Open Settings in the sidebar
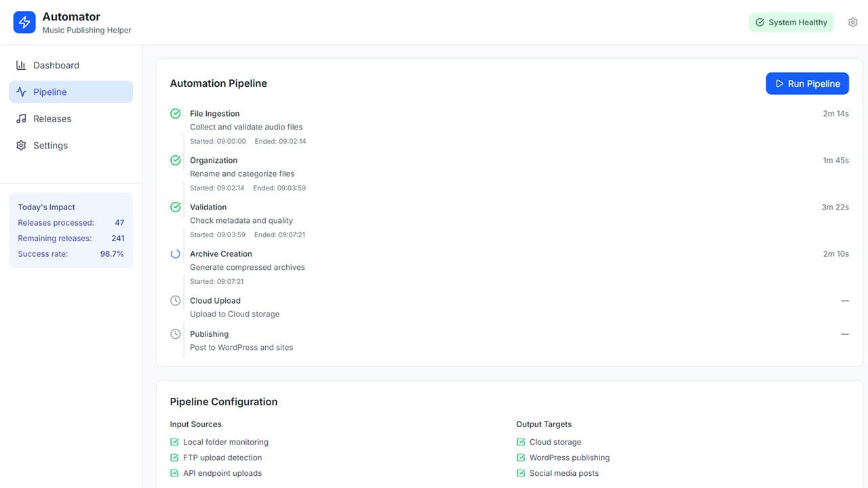Viewport: 868px width, 488px height. [71, 145]
